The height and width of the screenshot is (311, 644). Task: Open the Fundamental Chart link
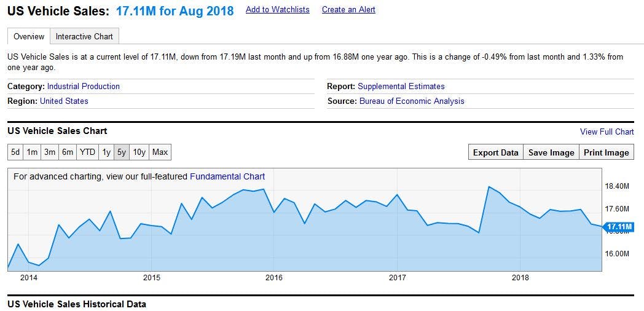coord(227,176)
